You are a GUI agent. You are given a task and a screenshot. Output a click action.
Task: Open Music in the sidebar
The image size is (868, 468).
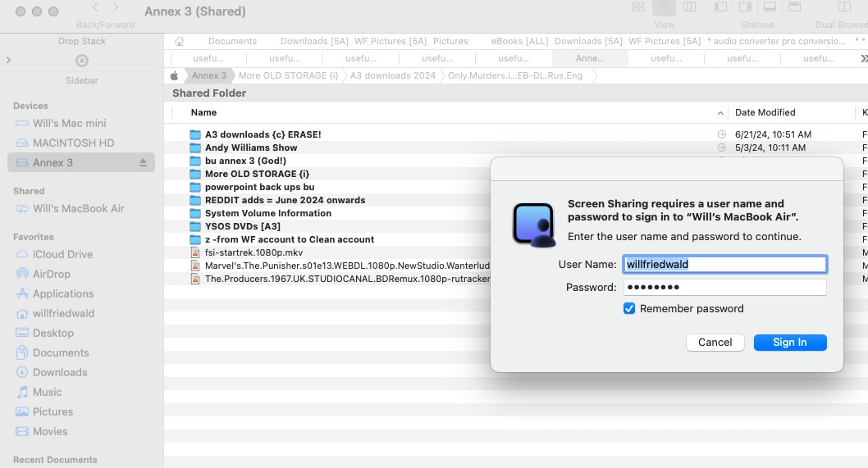point(81,392)
